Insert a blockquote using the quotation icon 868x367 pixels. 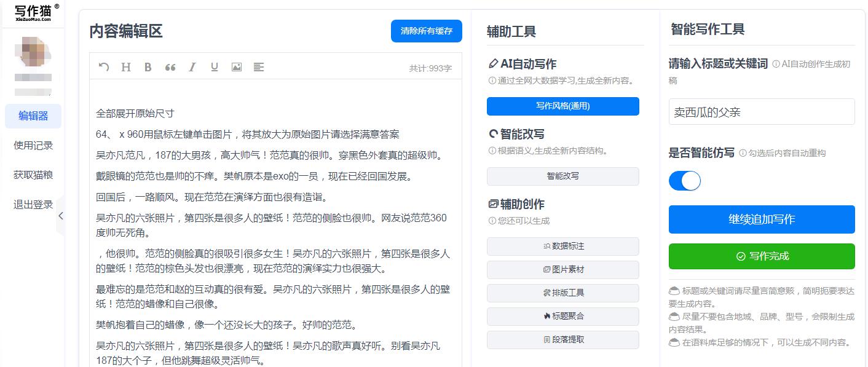click(x=170, y=67)
